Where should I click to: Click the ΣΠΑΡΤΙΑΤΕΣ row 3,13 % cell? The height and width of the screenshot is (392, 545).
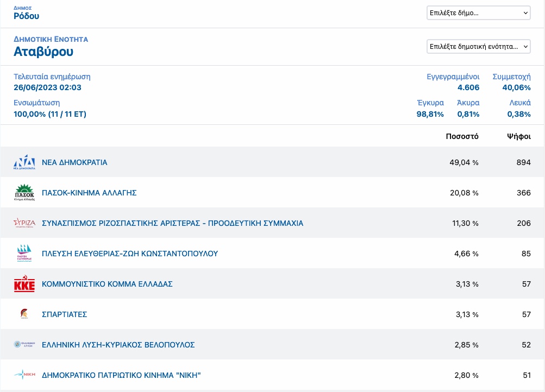point(467,314)
